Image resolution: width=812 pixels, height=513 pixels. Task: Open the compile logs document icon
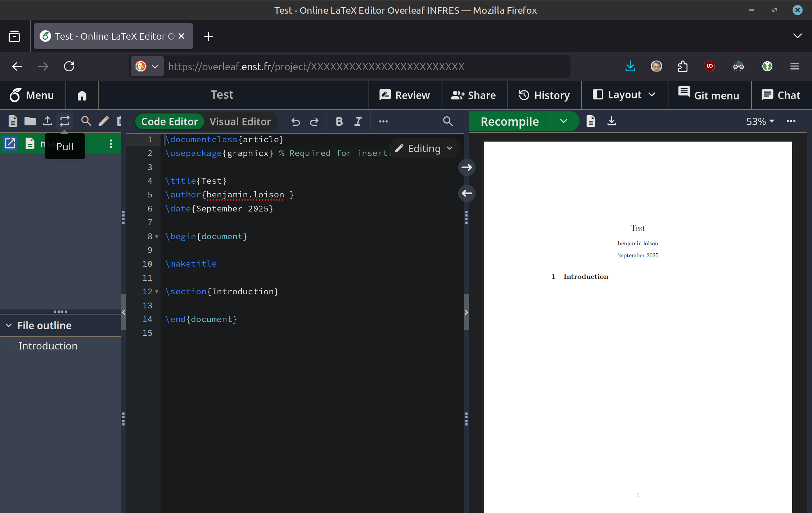(591, 121)
